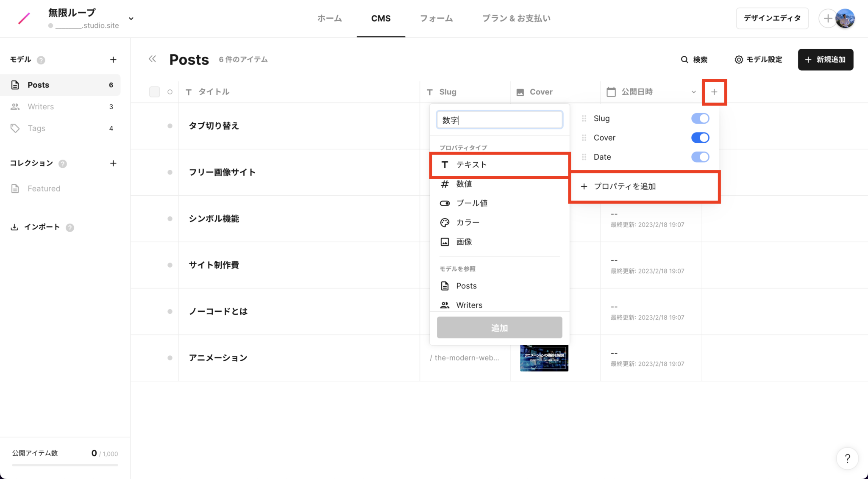This screenshot has width=868, height=479.
Task: Click the 新規追加 button
Action: [825, 60]
